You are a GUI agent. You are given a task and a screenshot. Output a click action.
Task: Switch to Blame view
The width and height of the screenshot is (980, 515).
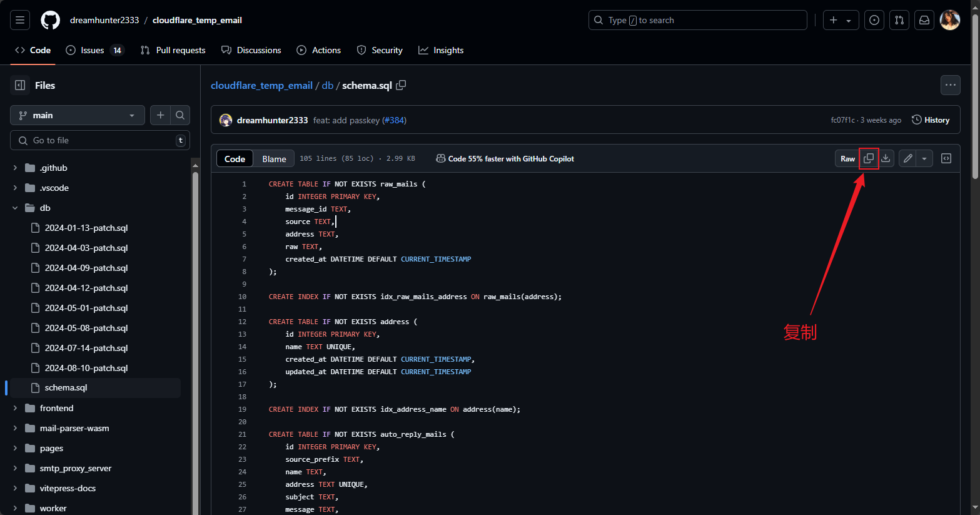click(x=274, y=159)
